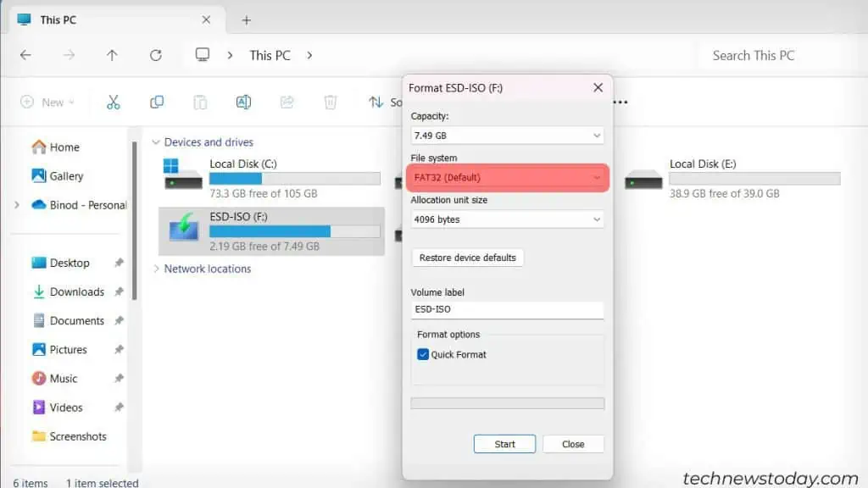
Task: Go forward with the right arrow
Action: pos(69,55)
